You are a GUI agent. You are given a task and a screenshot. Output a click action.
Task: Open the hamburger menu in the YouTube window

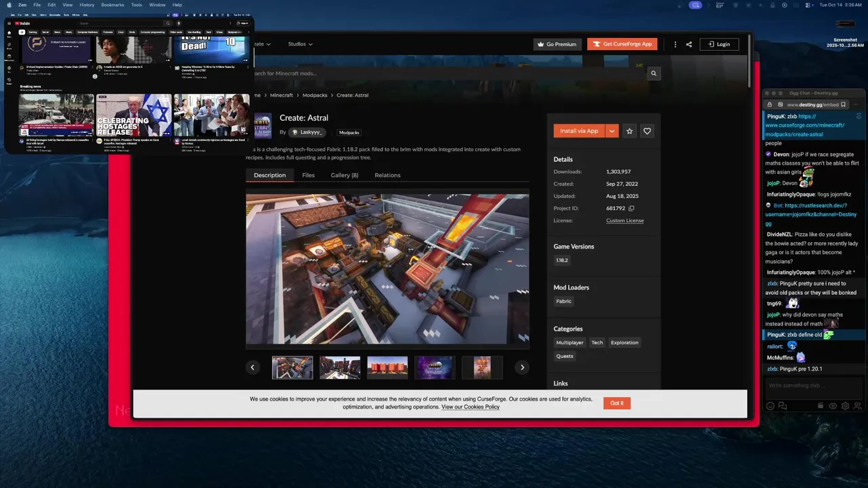[9, 23]
